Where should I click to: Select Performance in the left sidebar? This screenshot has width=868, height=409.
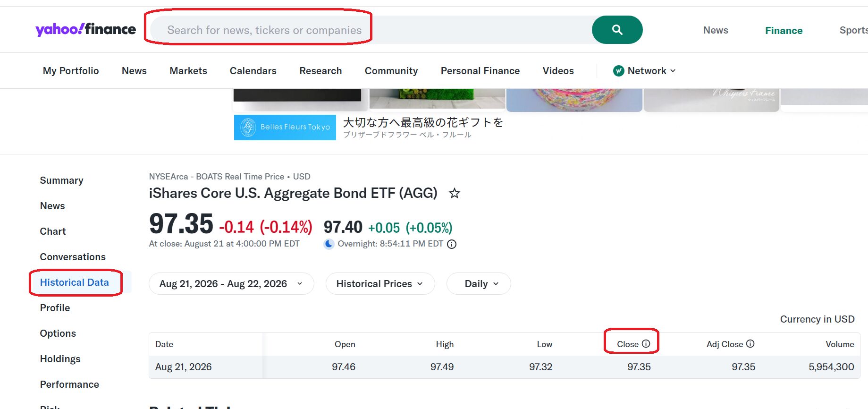(x=69, y=384)
